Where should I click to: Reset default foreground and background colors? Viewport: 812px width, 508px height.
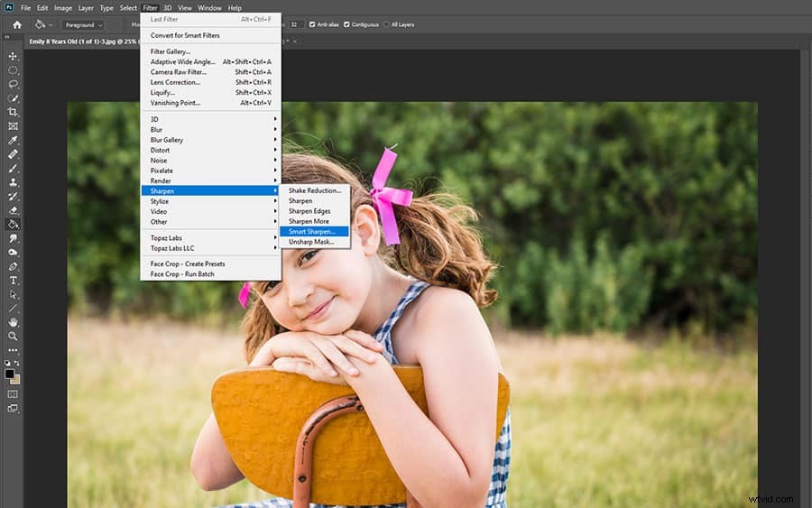[7, 363]
